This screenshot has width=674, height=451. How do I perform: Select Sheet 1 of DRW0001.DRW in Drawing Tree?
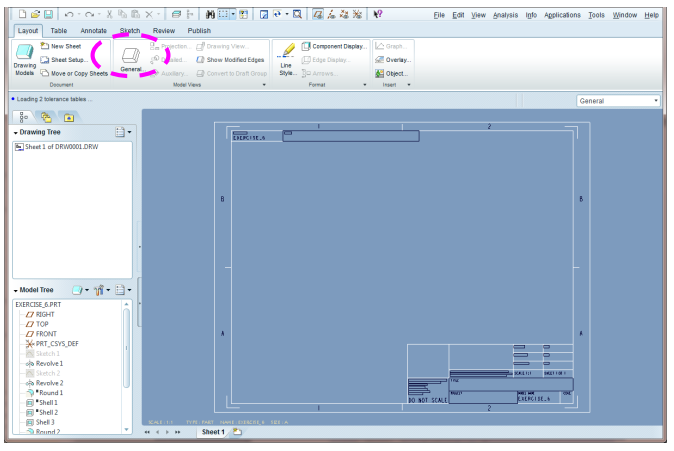click(60, 147)
